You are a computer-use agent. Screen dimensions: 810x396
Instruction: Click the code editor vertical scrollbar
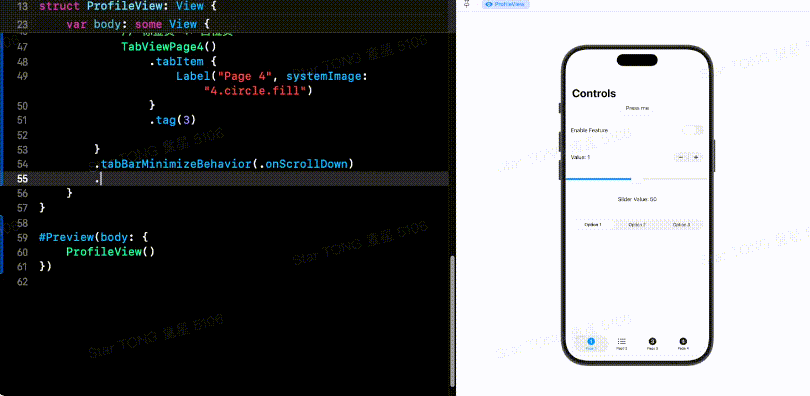point(453,320)
